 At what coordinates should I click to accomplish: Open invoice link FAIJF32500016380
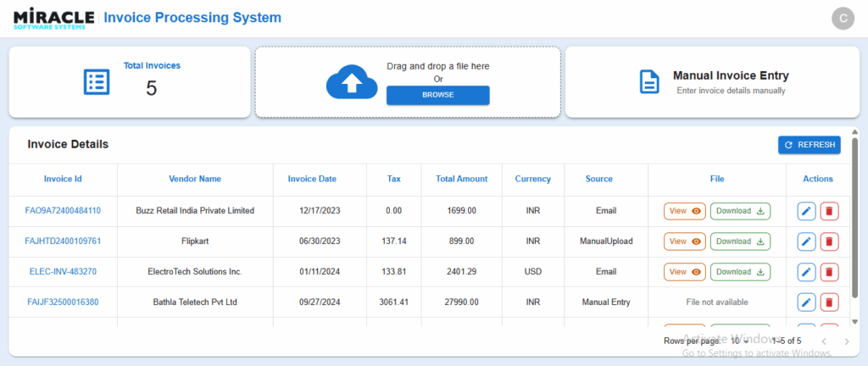coord(63,302)
